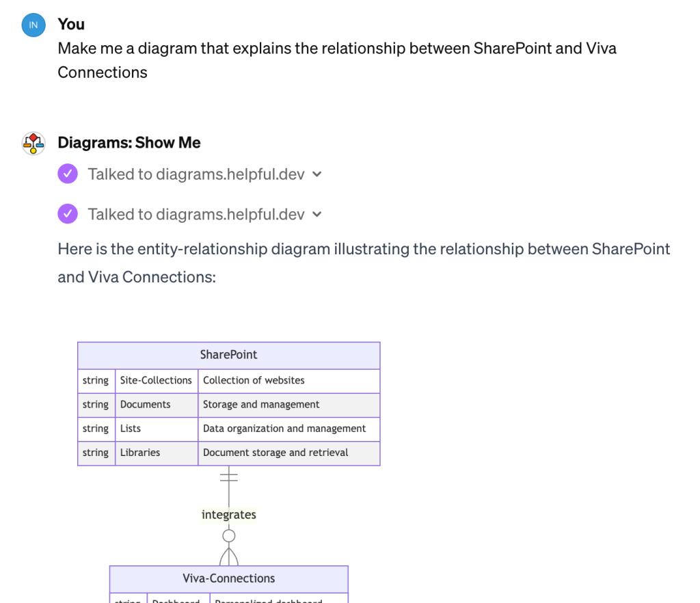This screenshot has width=700, height=603.
Task: Open second 'Talked to diagrams.helpful.dev' text
Action: click(196, 214)
